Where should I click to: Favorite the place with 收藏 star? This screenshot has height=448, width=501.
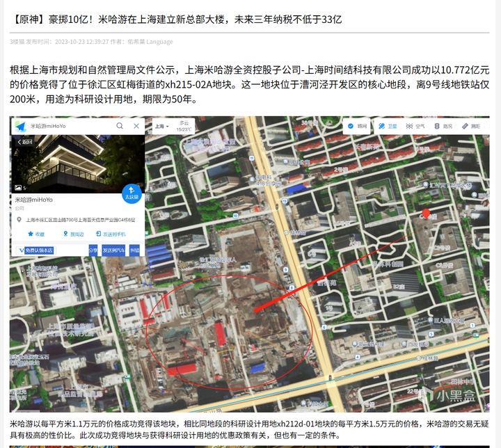[x=36, y=234]
